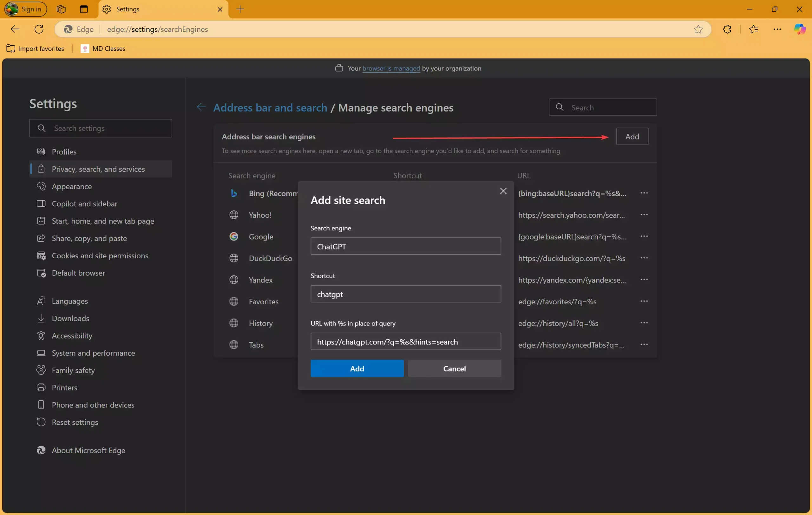Open Cookies and site permissions
Screen dimensions: 812x515
(x=101, y=256)
